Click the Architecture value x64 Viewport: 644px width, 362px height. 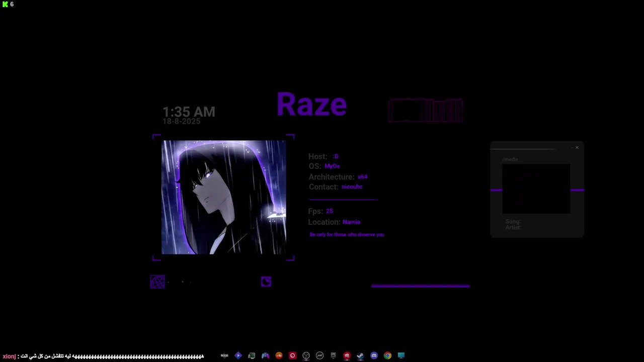tap(362, 177)
